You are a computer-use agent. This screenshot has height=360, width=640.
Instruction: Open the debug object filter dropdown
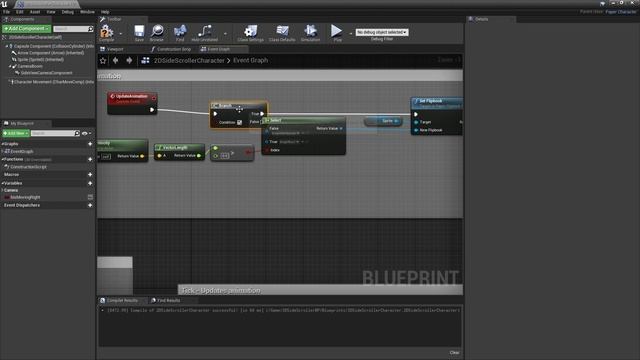[382, 32]
